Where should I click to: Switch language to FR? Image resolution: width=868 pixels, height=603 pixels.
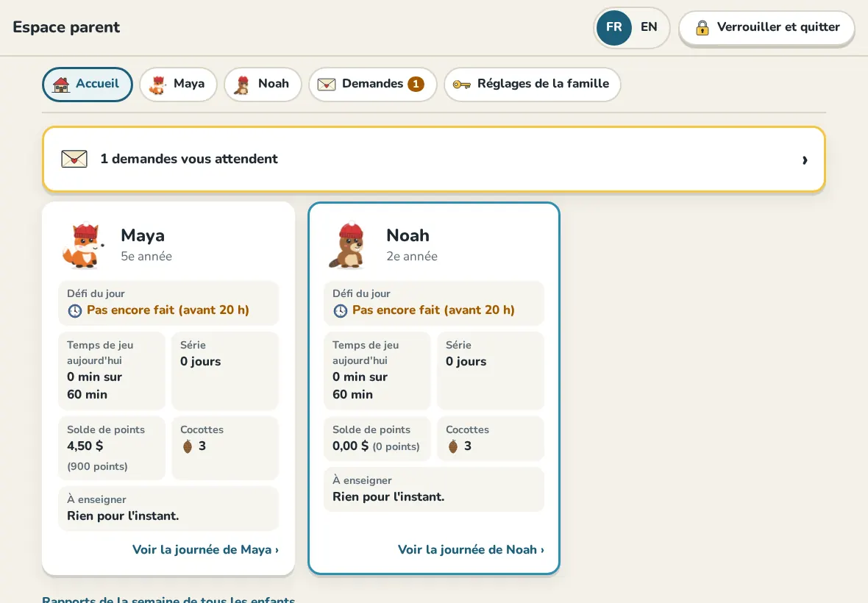point(614,27)
